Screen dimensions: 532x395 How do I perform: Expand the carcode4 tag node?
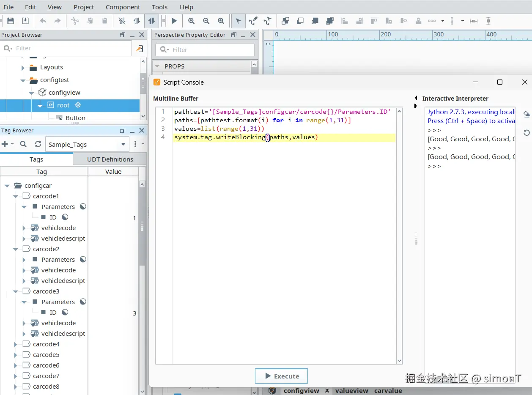(x=16, y=344)
